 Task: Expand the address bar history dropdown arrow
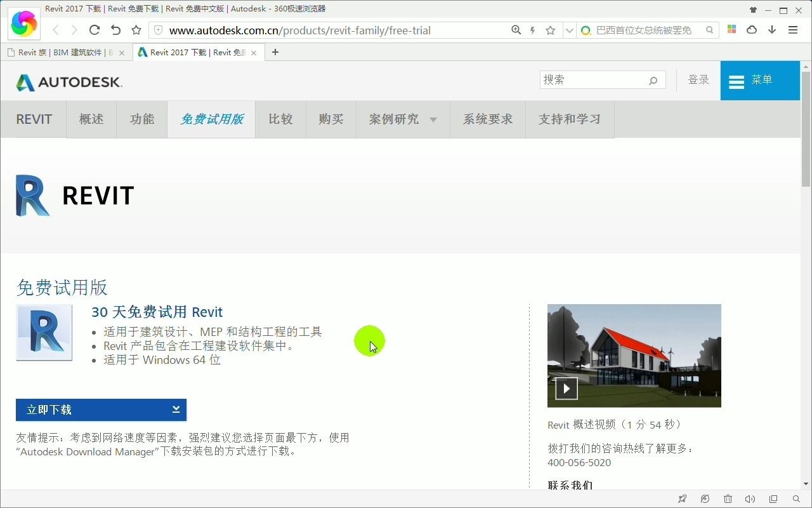coord(569,30)
